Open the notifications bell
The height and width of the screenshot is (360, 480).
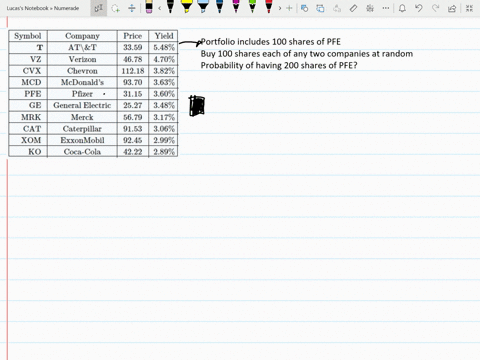(x=402, y=8)
